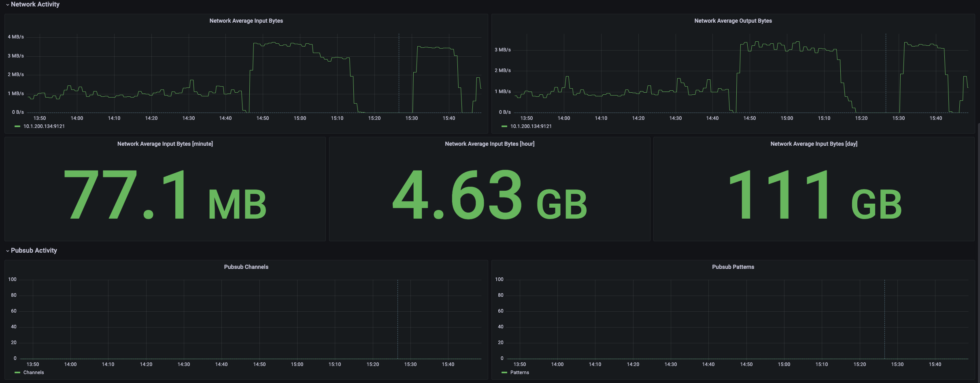Screen dimensions: 980x383
Task: Click the 4.63 GB stat value
Action: coord(489,195)
